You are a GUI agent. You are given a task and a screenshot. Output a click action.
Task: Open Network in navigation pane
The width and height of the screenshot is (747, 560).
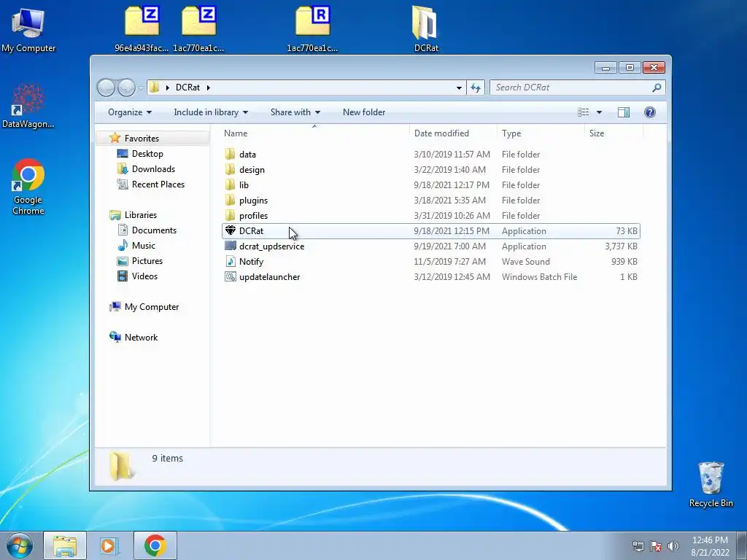[x=141, y=337]
